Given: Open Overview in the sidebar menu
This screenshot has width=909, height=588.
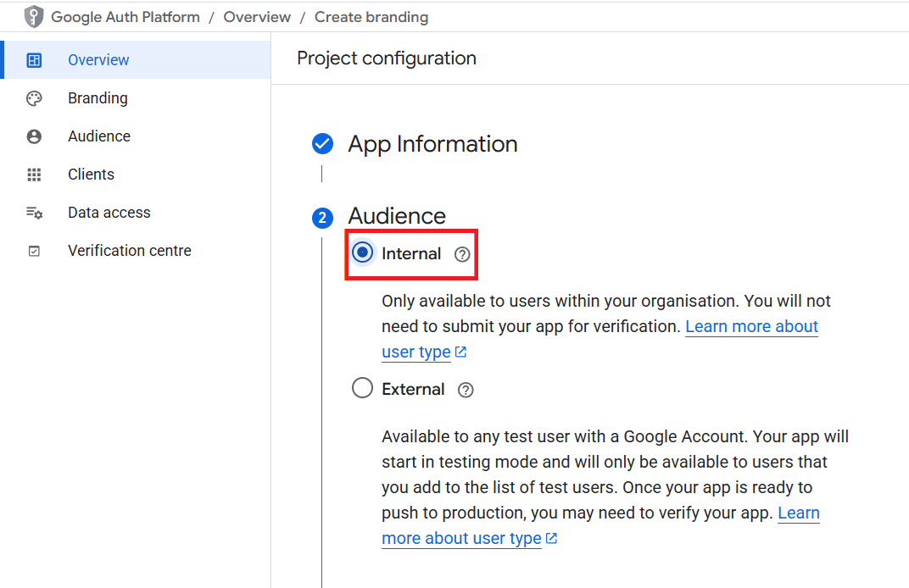Looking at the screenshot, I should (x=137, y=59).
